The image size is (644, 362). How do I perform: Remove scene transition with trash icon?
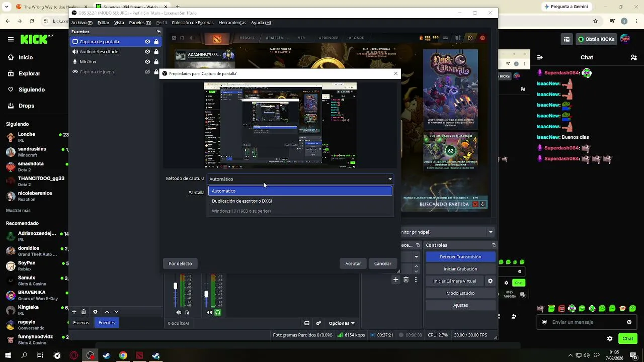tap(406, 280)
